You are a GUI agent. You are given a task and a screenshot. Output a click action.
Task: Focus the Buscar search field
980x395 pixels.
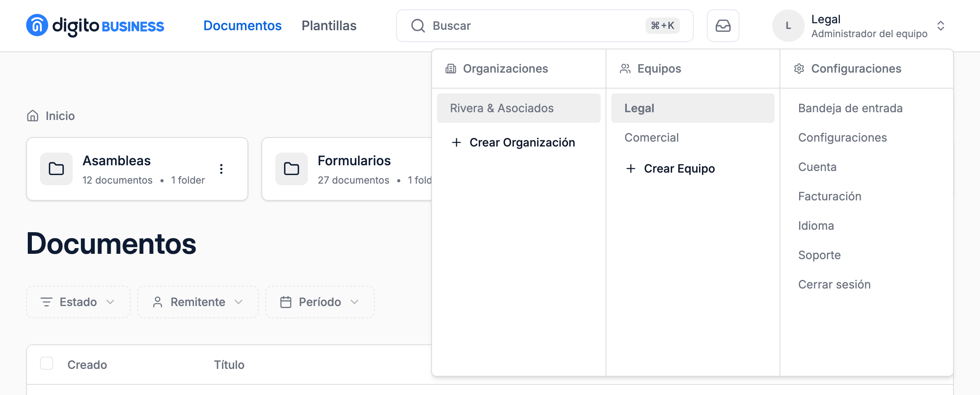coord(545,26)
